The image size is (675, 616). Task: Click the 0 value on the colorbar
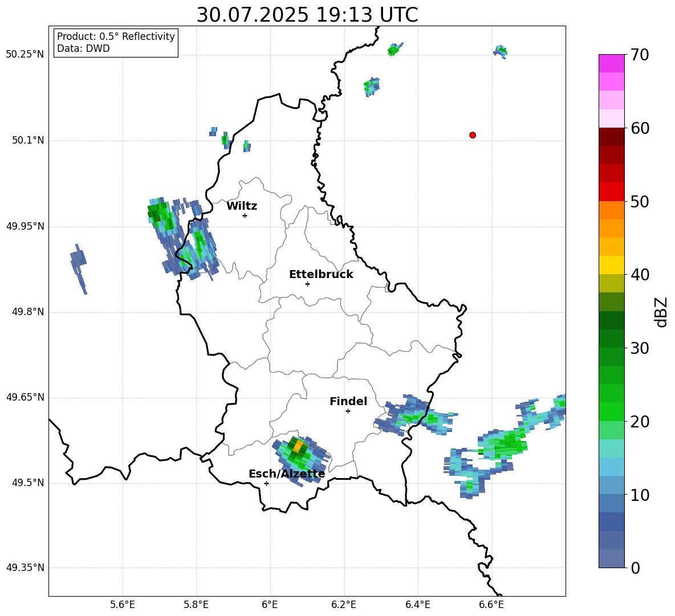click(x=635, y=568)
